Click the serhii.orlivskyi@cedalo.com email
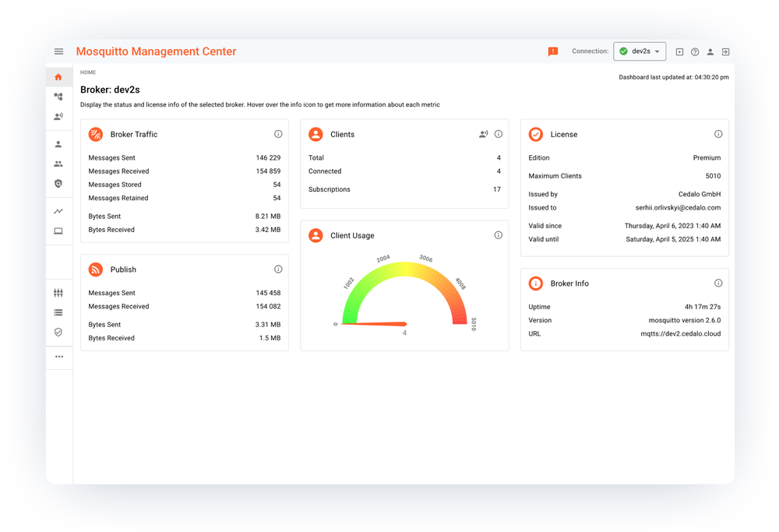The width and height of the screenshot is (779, 532). tap(679, 208)
